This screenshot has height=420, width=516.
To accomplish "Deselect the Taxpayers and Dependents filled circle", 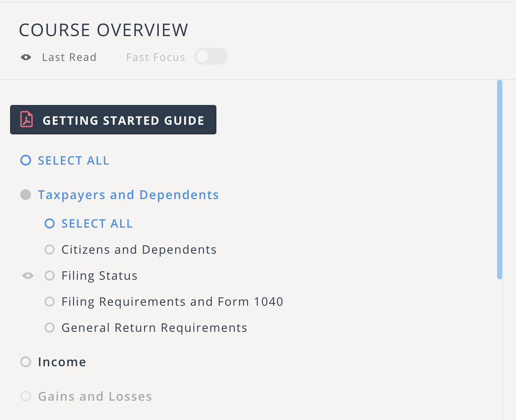I will 25,194.
